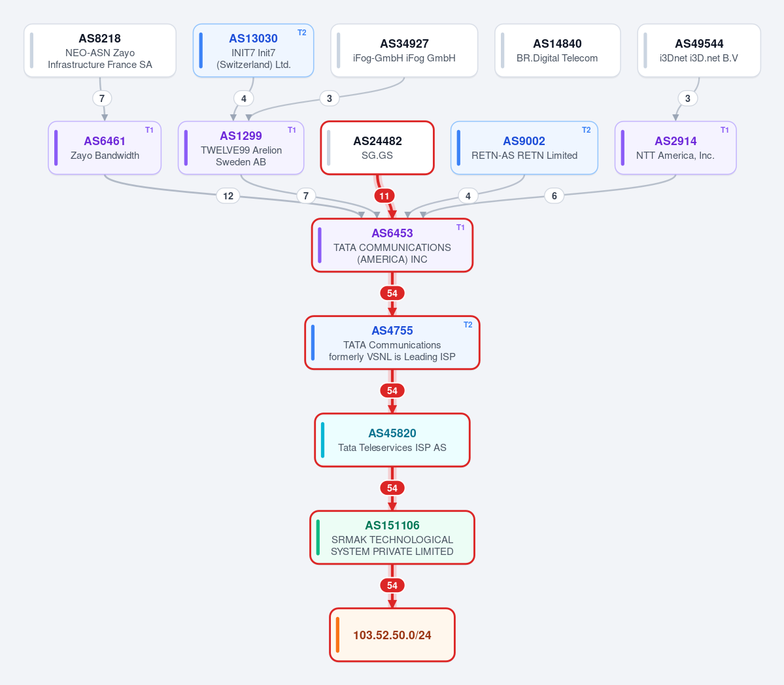Image resolution: width=784 pixels, height=685 pixels.
Task: Click the red 11 edge label
Action: [x=384, y=196]
